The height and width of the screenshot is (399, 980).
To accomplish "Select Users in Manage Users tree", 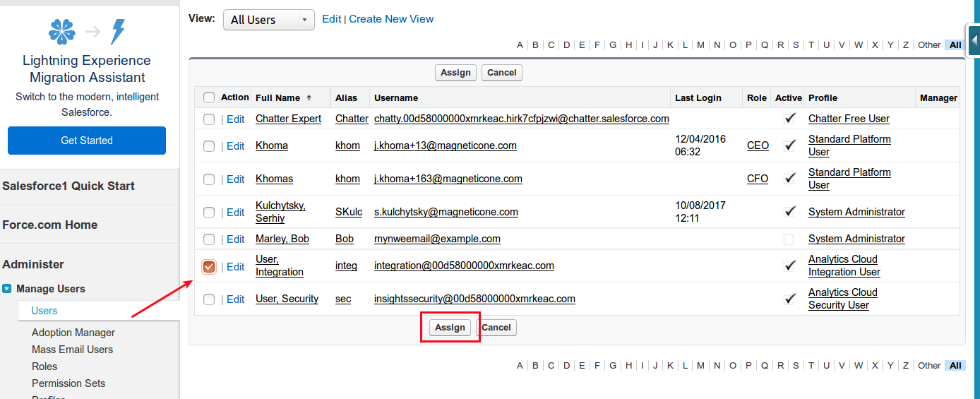I will (44, 311).
